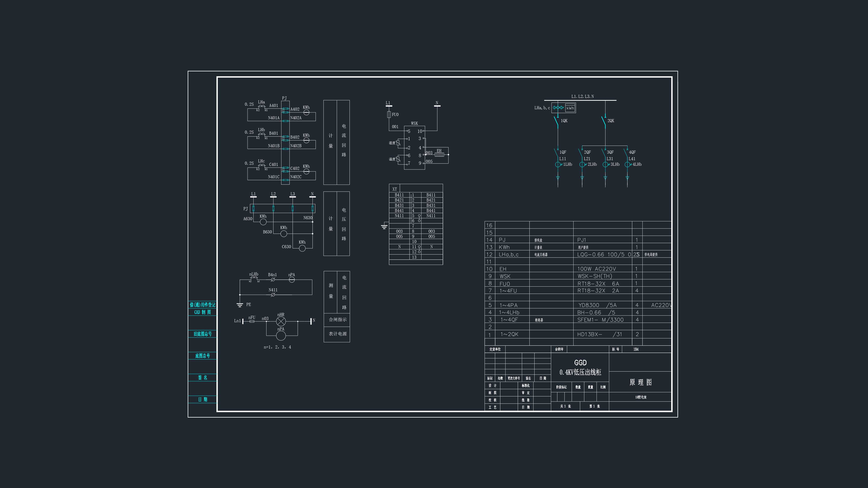Click the 'n=1, 2, 3, 4' note
The width and height of the screenshot is (868, 488).
tap(277, 347)
